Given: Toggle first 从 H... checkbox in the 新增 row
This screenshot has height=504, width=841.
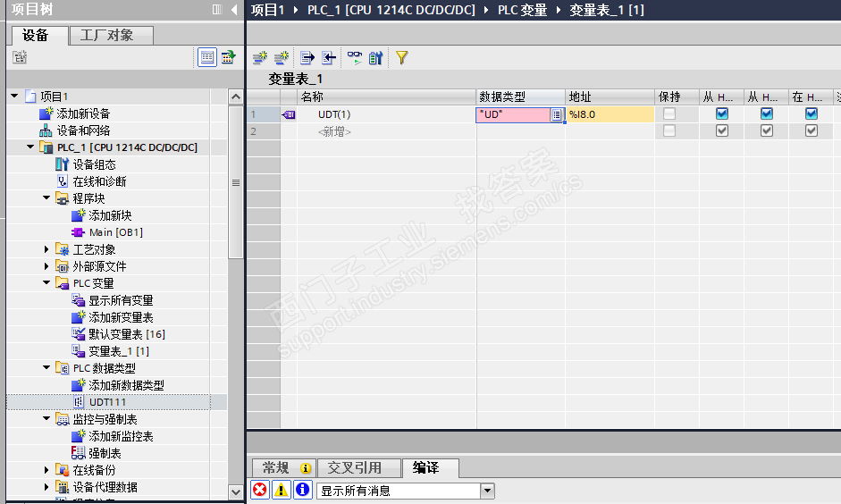Looking at the screenshot, I should [x=722, y=130].
